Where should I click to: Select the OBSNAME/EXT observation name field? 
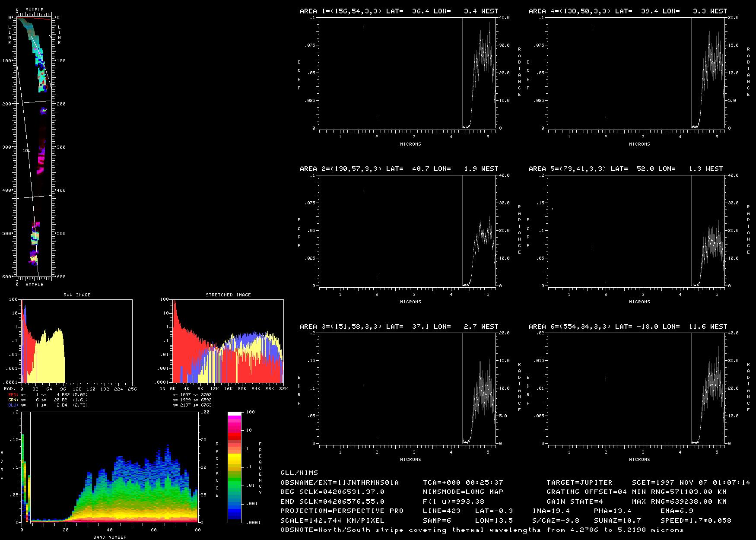tap(339, 483)
